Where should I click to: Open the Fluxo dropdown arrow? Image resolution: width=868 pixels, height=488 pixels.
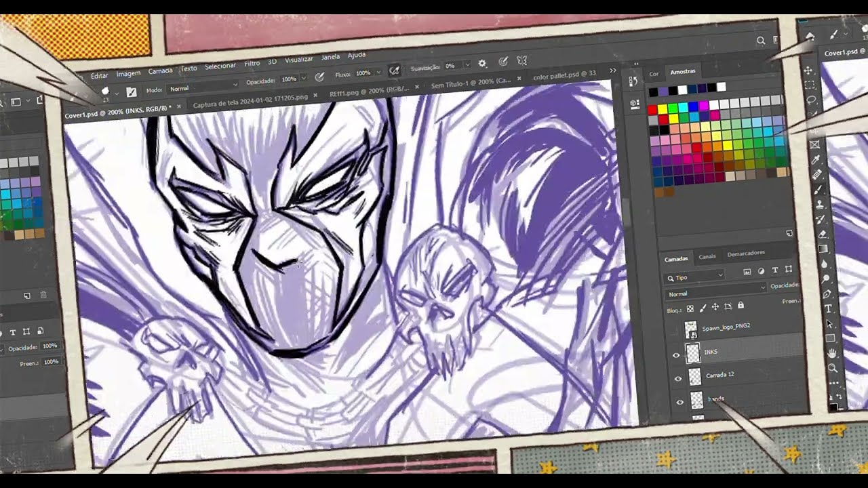click(x=378, y=73)
